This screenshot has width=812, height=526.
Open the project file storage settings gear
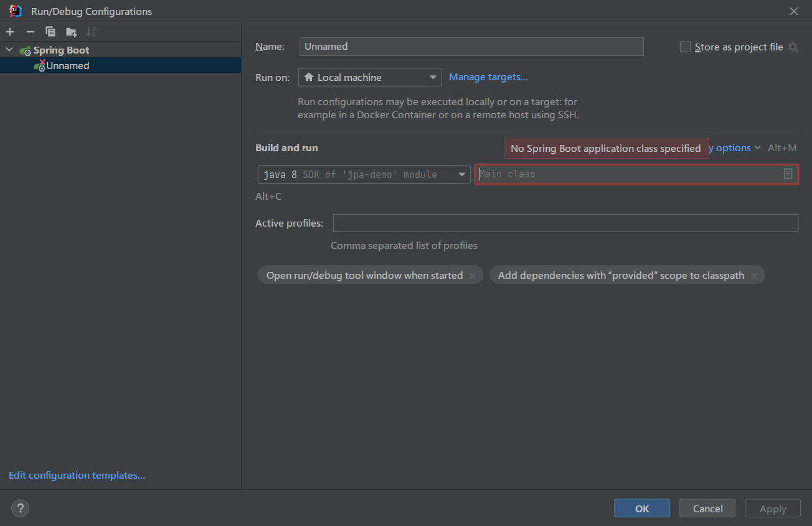[793, 47]
